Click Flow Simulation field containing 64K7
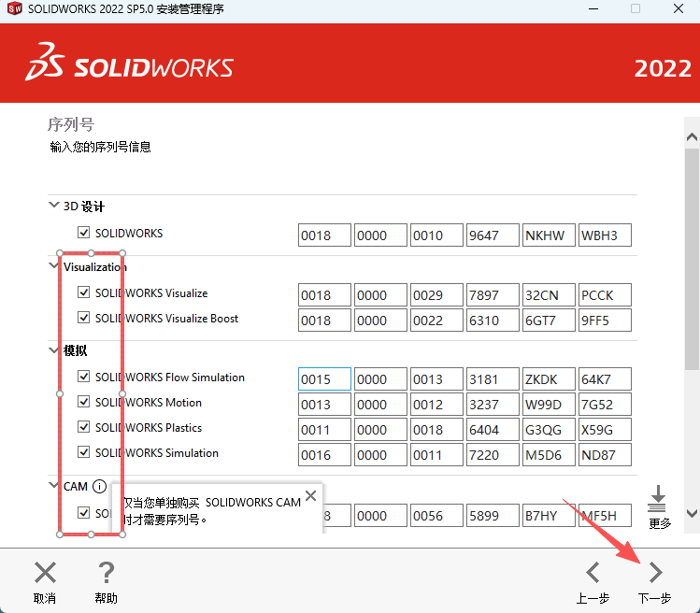This screenshot has width=700, height=613. pyautogui.click(x=605, y=379)
